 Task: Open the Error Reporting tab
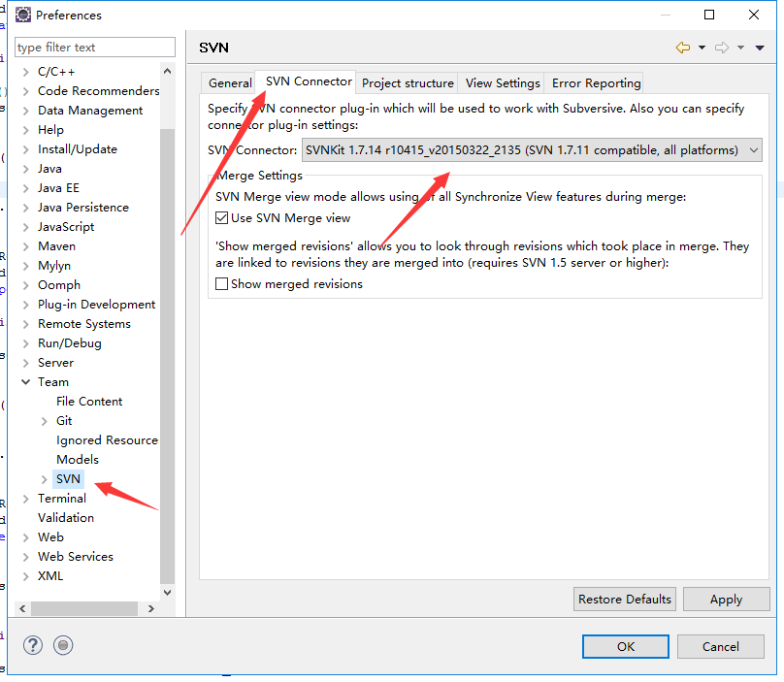596,83
